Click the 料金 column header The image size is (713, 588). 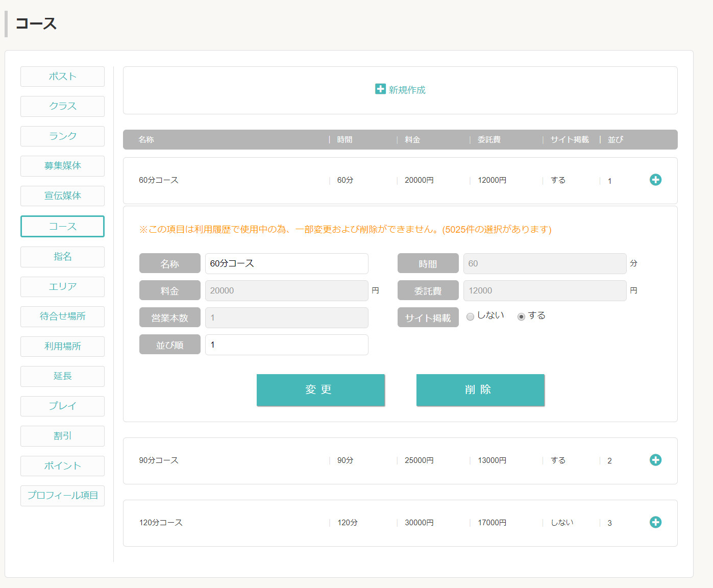pyautogui.click(x=412, y=139)
